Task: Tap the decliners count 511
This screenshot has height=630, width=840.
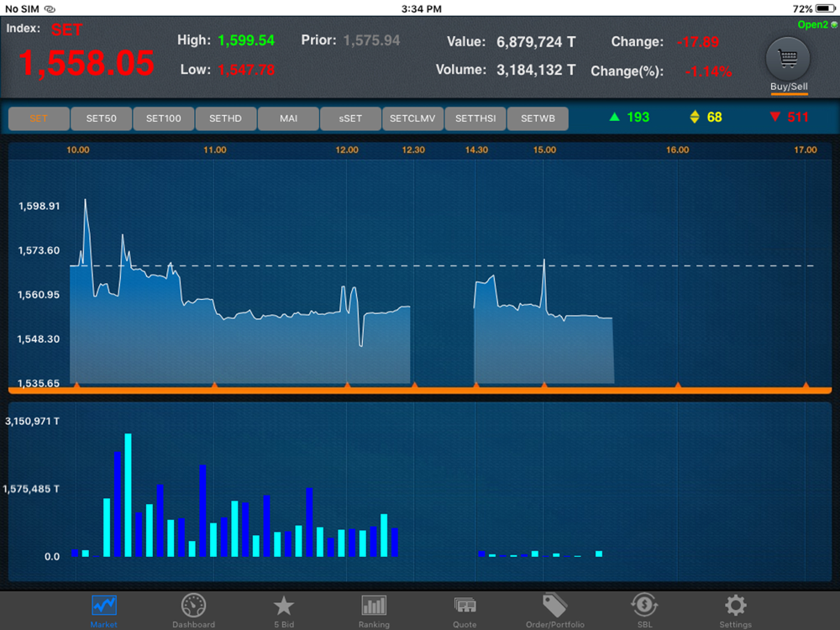Action: tap(798, 117)
